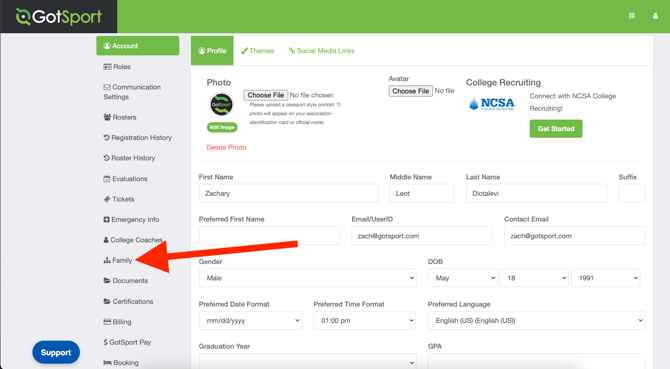Focus the GPA field
The image size is (670, 369).
tap(536, 361)
